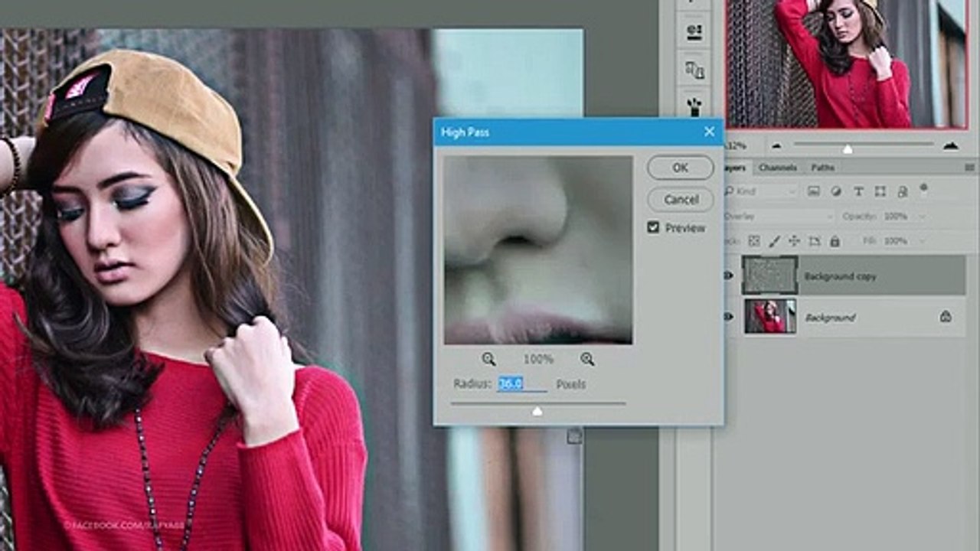Open the Layers panel menu

pos(969,168)
